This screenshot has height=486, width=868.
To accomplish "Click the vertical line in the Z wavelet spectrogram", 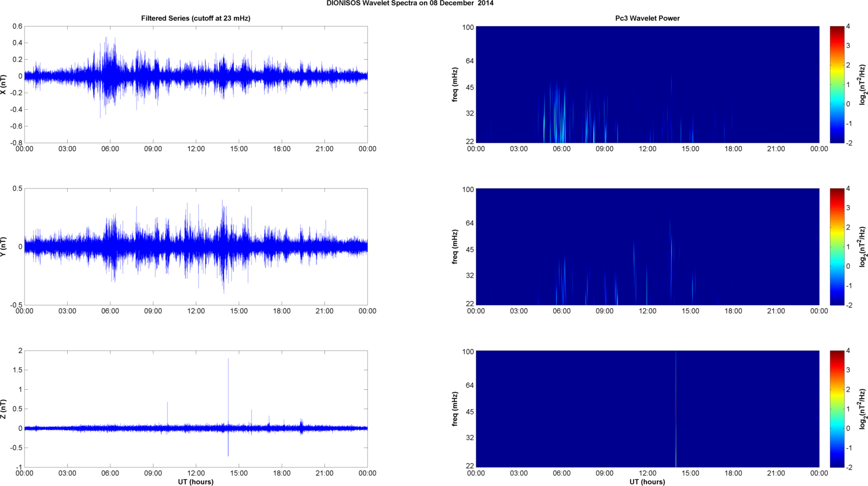I will [676, 409].
